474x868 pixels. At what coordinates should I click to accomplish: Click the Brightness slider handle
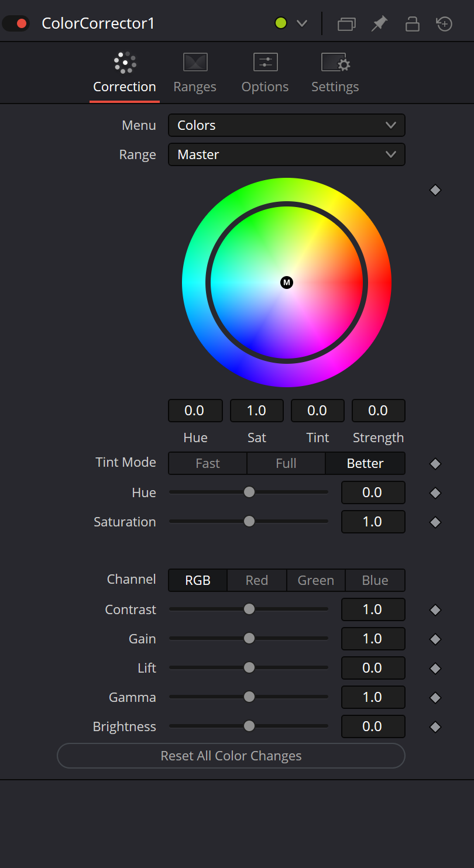[249, 726]
